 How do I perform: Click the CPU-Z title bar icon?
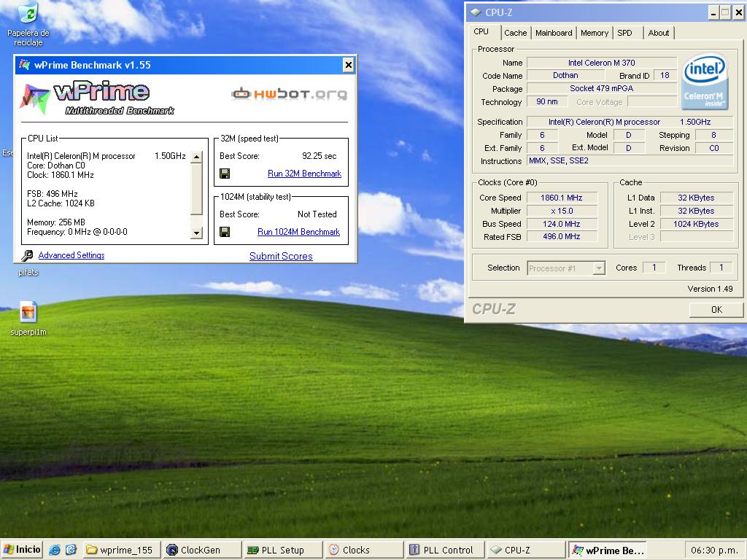click(x=476, y=12)
